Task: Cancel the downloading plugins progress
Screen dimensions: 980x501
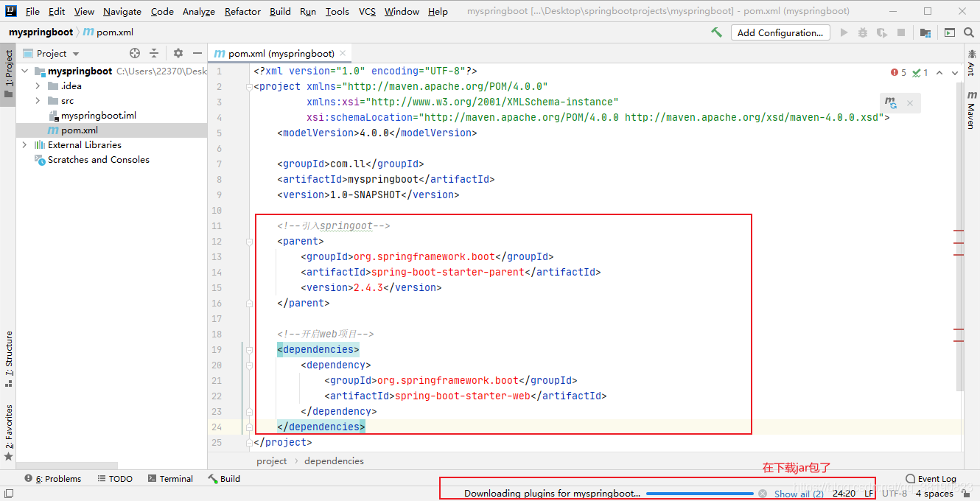Action: click(x=763, y=494)
